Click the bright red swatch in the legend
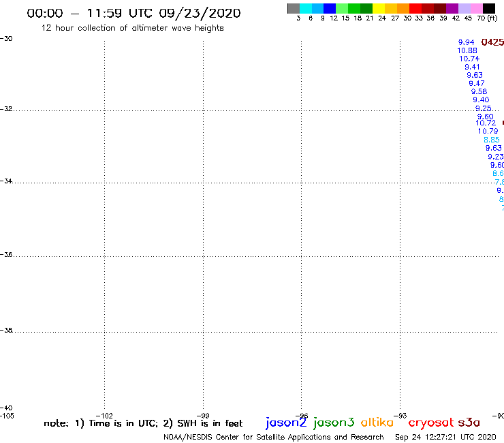Image resolution: width=504 pixels, height=443 pixels. (415, 8)
